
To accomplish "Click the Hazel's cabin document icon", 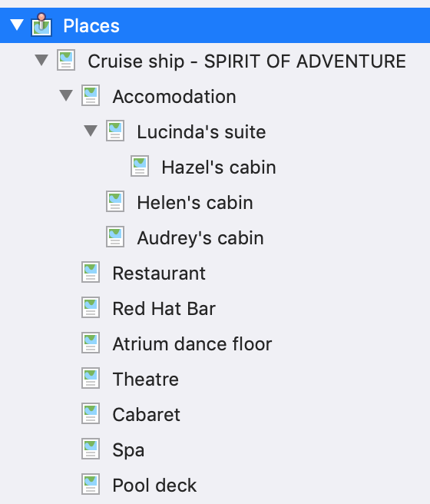I will click(140, 166).
